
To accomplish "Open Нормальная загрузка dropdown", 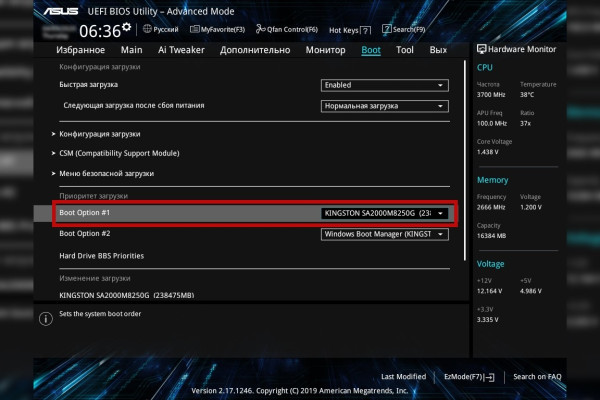I will coord(385,106).
